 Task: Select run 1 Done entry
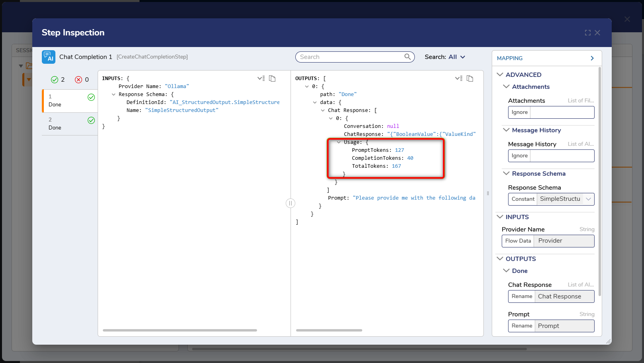[x=70, y=101]
